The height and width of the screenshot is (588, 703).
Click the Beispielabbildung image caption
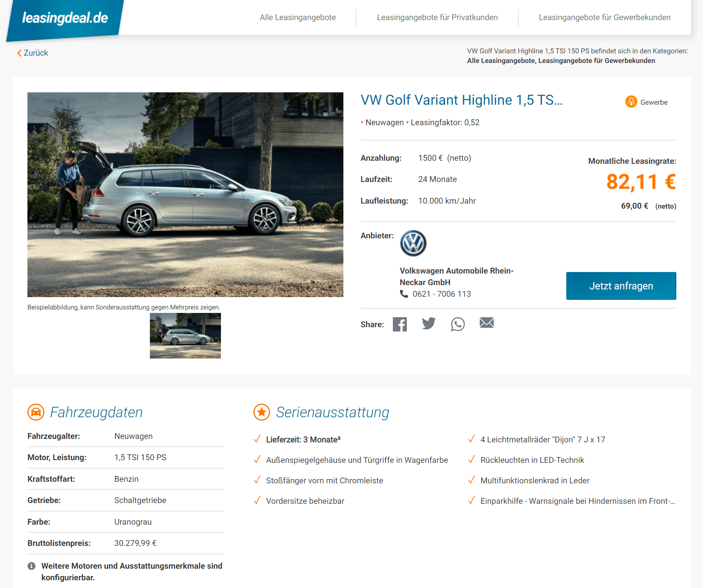coord(124,308)
